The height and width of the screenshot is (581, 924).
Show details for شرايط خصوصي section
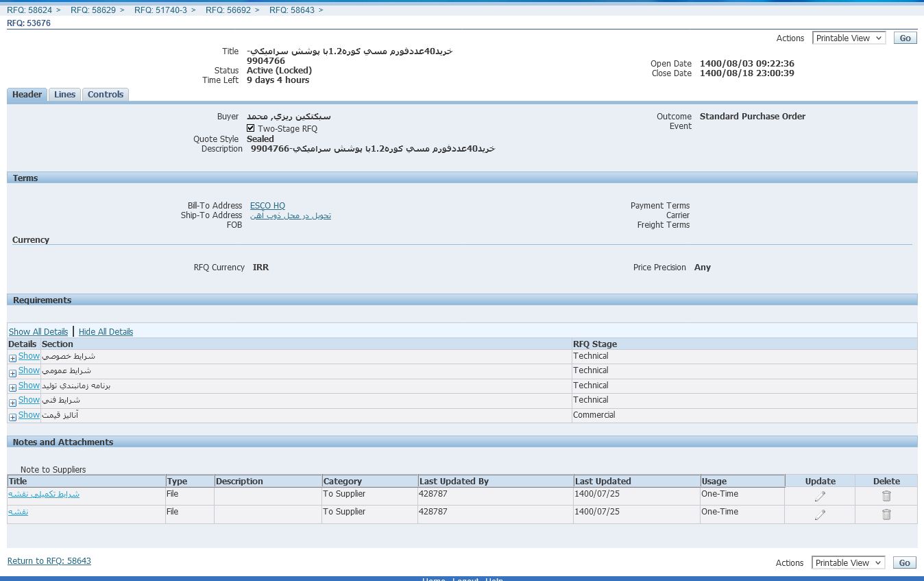tap(29, 356)
